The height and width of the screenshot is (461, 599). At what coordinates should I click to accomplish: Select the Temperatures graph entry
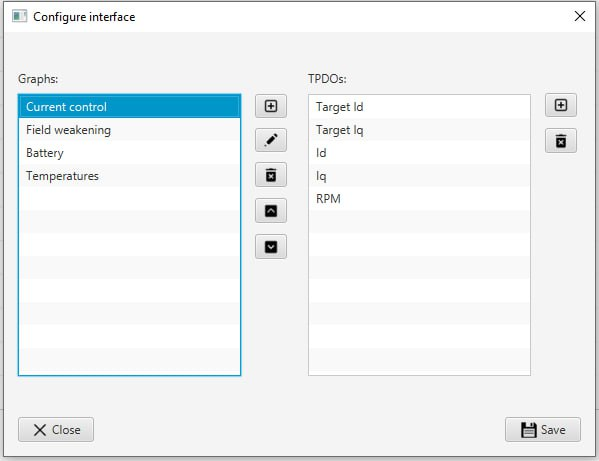pyautogui.click(x=130, y=176)
